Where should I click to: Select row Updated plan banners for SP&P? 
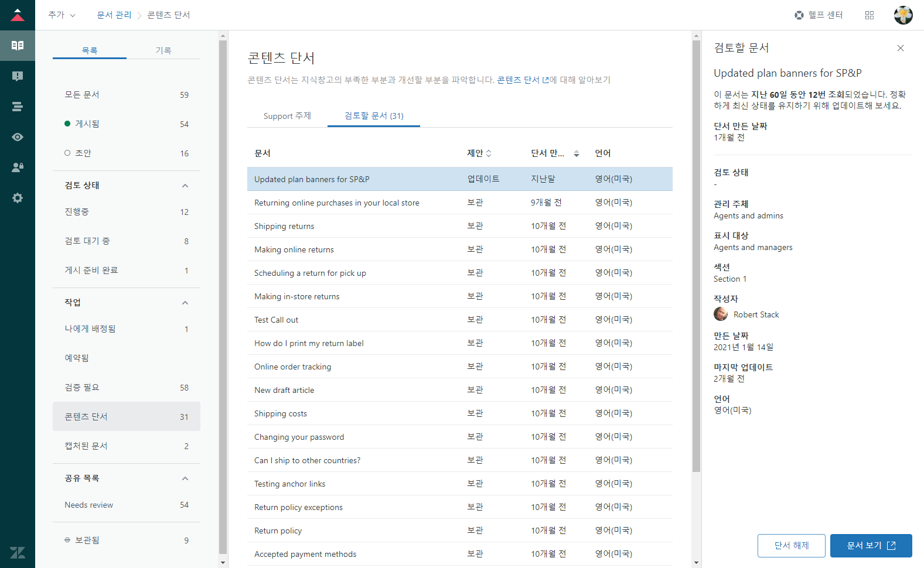coord(460,179)
